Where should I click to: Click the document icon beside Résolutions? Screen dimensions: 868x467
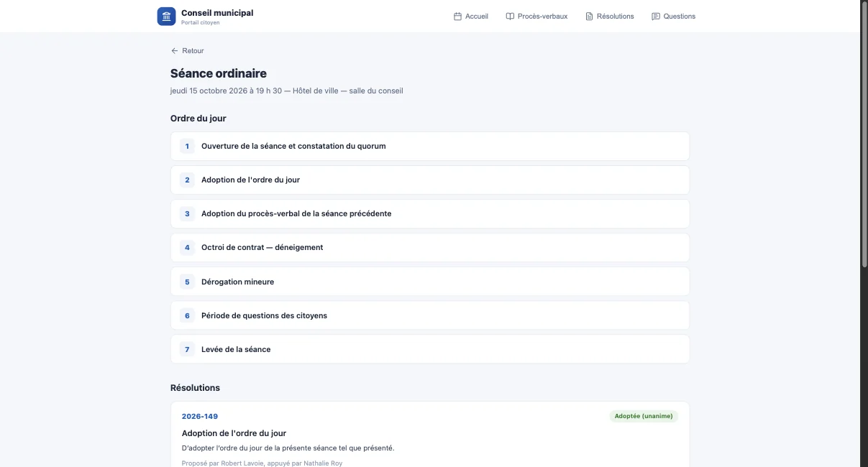pos(589,17)
